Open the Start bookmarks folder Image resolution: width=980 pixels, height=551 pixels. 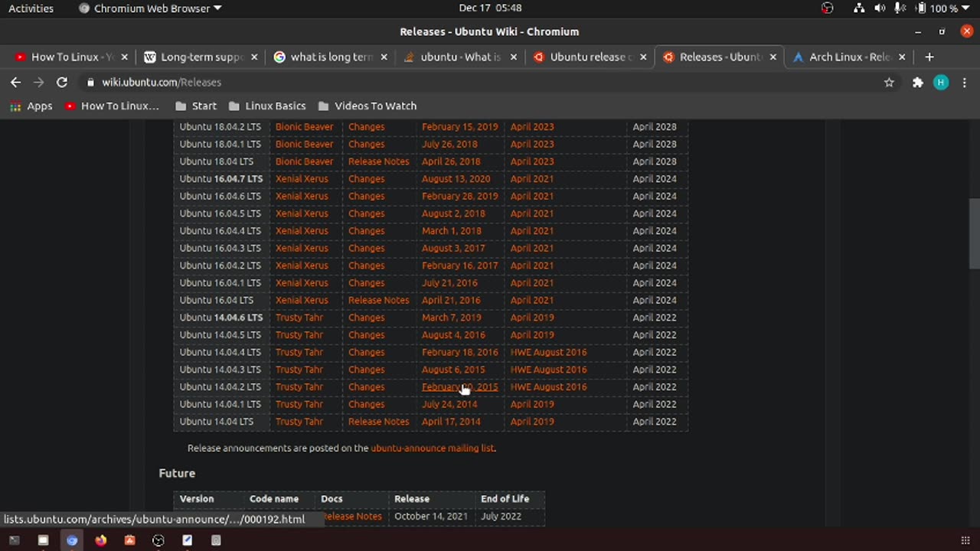[x=196, y=106]
